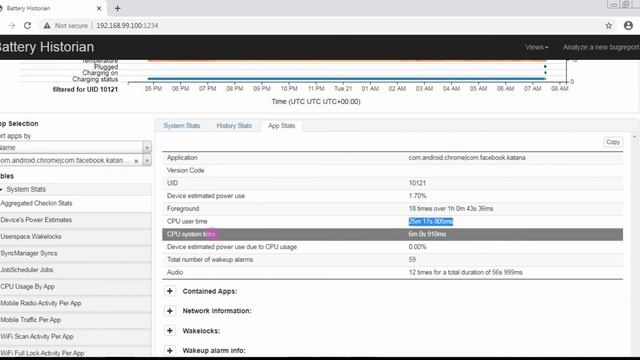Click the CPU system time row label
Viewport: 640px width, 360px height.
click(191, 234)
